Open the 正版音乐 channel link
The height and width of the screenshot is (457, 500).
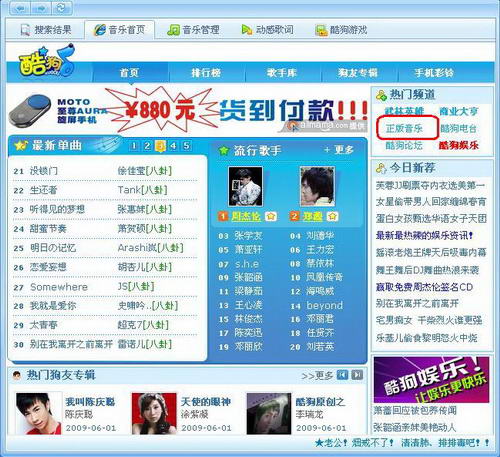pyautogui.click(x=404, y=128)
